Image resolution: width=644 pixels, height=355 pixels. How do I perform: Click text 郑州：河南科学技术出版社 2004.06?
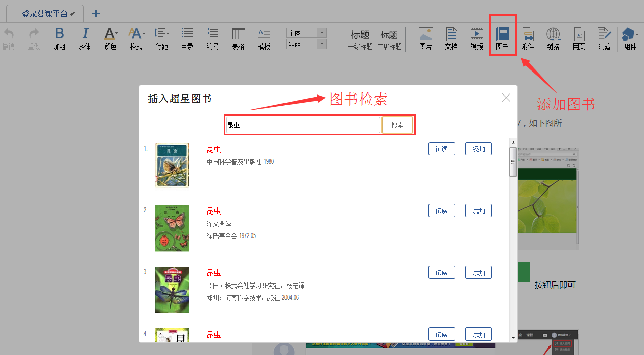coord(253,297)
